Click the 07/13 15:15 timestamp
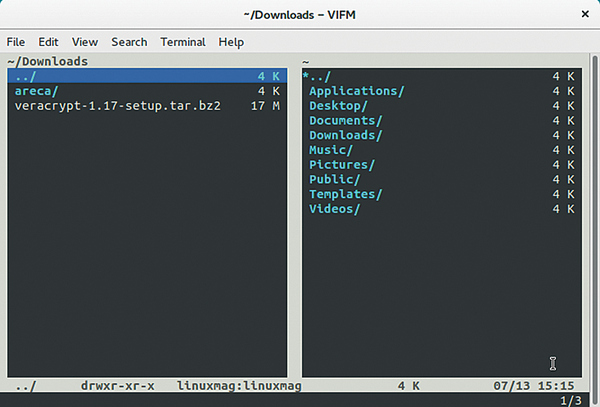Screen dimensions: 600x407 point(534,386)
